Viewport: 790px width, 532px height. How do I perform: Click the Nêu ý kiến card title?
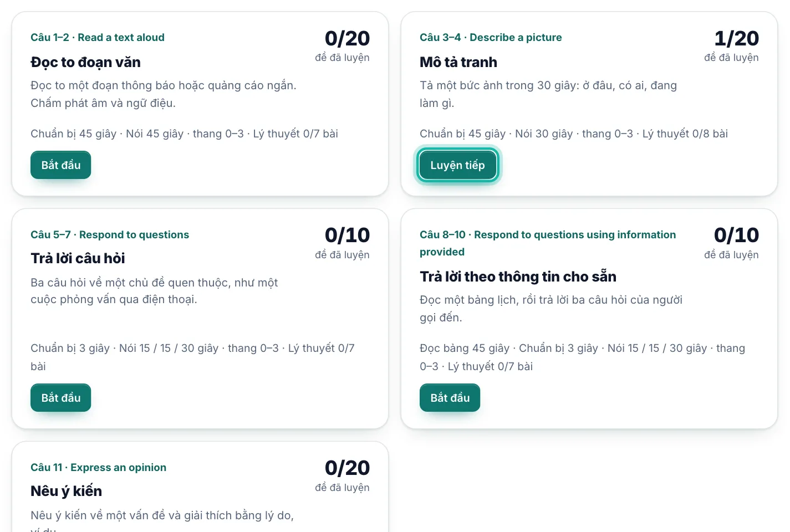pyautogui.click(x=66, y=491)
